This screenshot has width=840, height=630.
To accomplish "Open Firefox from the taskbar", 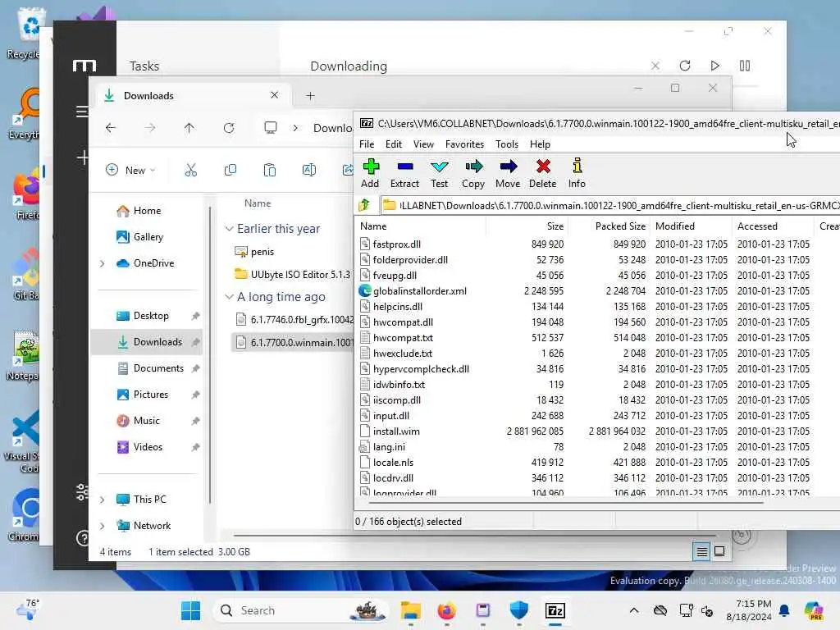I will coord(446,610).
